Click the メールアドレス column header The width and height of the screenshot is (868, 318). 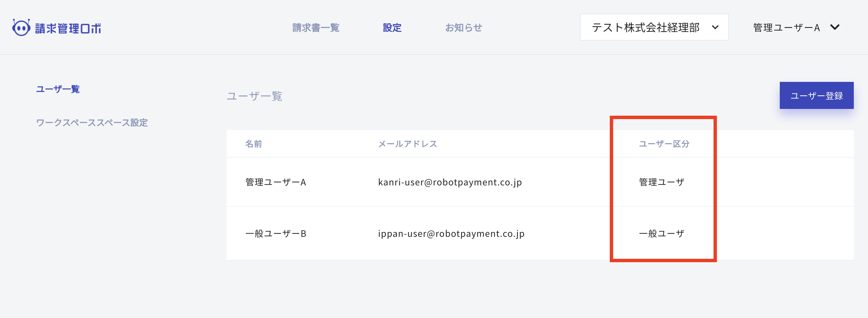coord(408,144)
